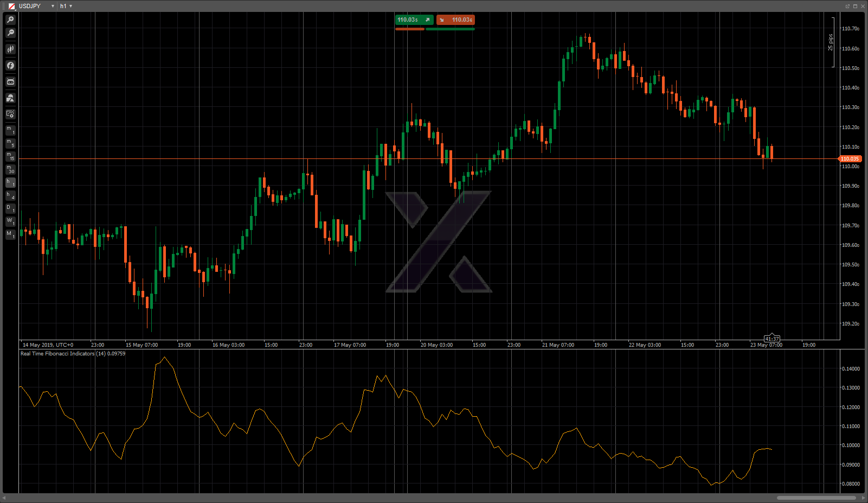The image size is (868, 503).
Task: Open the indicators 'f' icon
Action: (10, 66)
